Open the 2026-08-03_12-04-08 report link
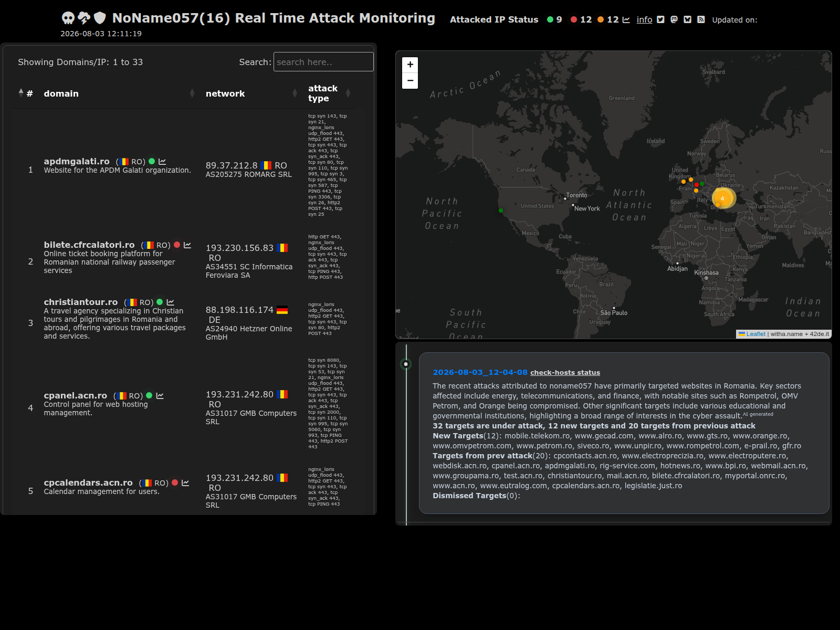The image size is (840, 630). 480,372
